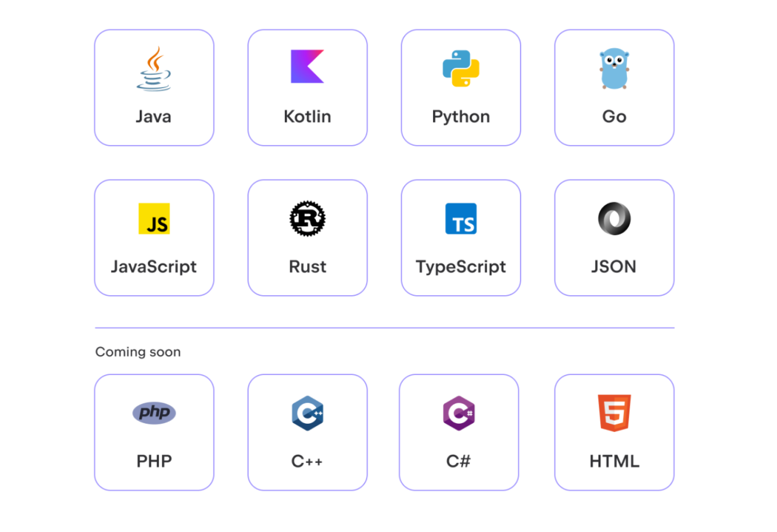Select the Go gopher mascot icon
777x532 pixels.
tap(614, 67)
